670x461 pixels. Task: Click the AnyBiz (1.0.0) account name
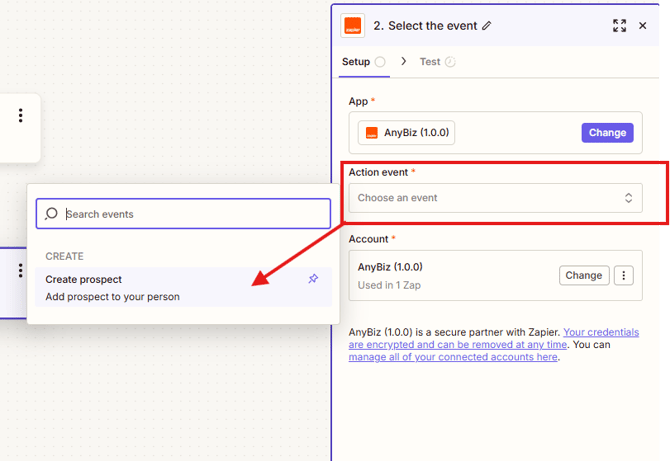pos(390,267)
